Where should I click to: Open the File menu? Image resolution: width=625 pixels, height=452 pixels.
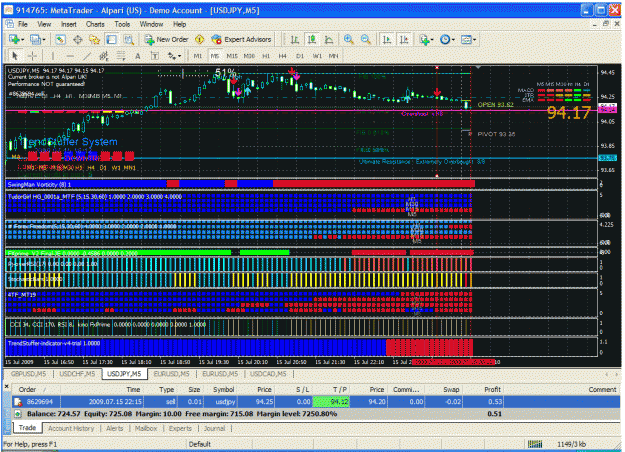[x=23, y=24]
